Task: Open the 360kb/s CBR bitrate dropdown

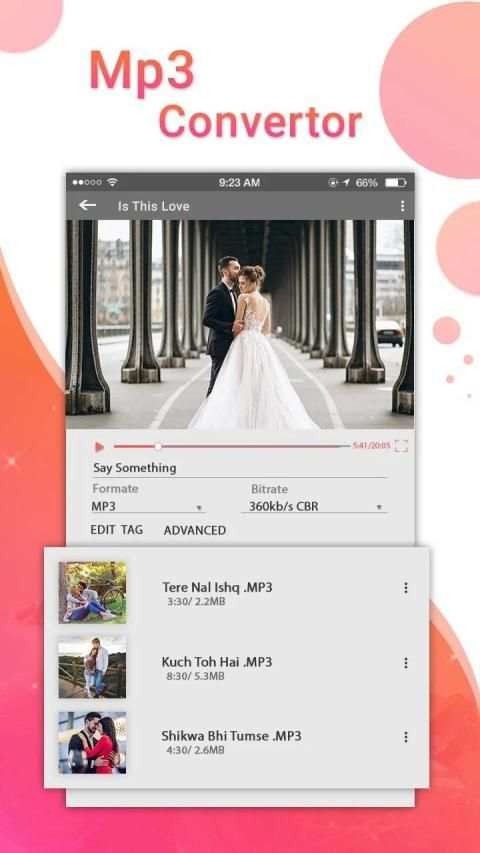Action: 315,506
